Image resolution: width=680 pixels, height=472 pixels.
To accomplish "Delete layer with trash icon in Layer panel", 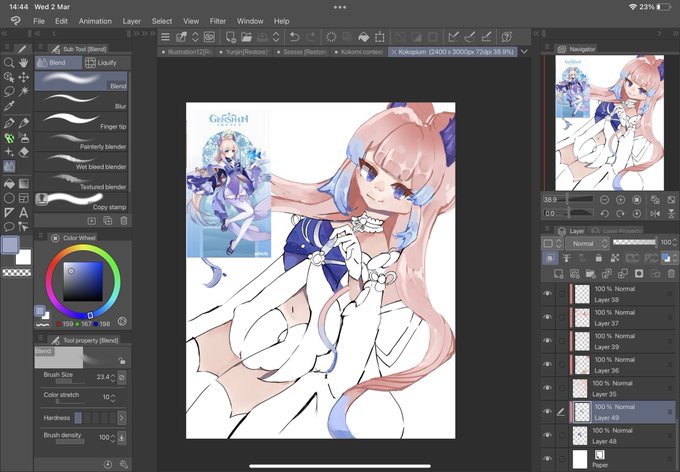I will point(671,274).
